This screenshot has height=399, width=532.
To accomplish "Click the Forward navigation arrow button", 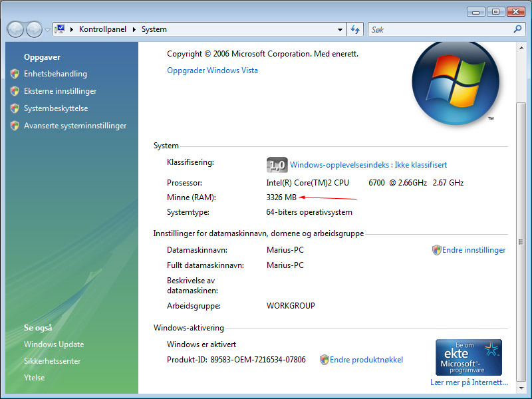I will 34,29.
